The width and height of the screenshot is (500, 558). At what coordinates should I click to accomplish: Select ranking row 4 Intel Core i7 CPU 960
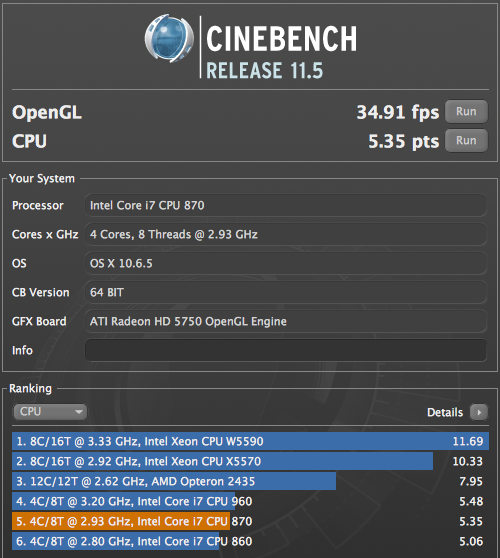tap(250, 501)
